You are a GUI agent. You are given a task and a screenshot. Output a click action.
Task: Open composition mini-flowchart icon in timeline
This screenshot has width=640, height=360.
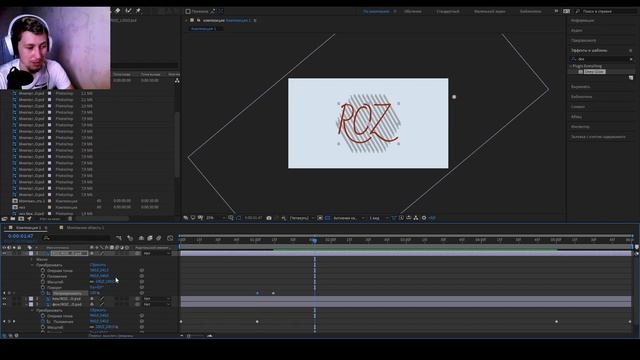click(119, 238)
